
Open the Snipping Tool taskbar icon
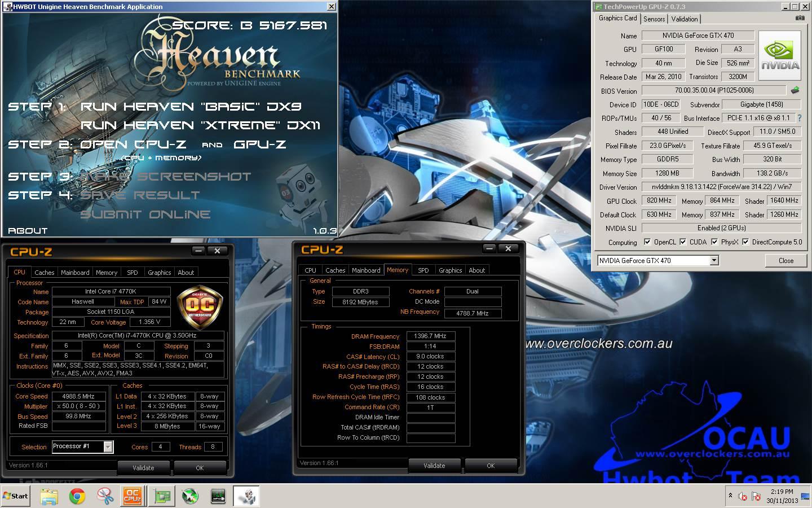pyautogui.click(x=105, y=496)
